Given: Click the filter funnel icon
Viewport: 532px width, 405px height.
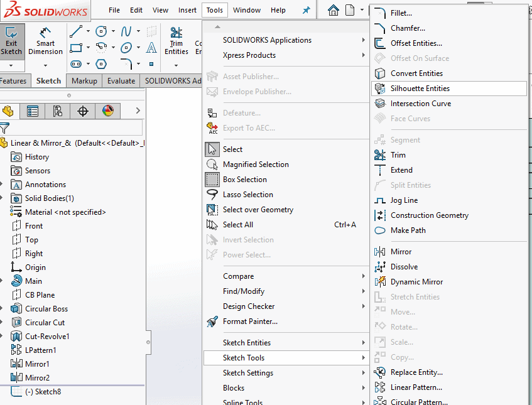Looking at the screenshot, I should click(4, 128).
